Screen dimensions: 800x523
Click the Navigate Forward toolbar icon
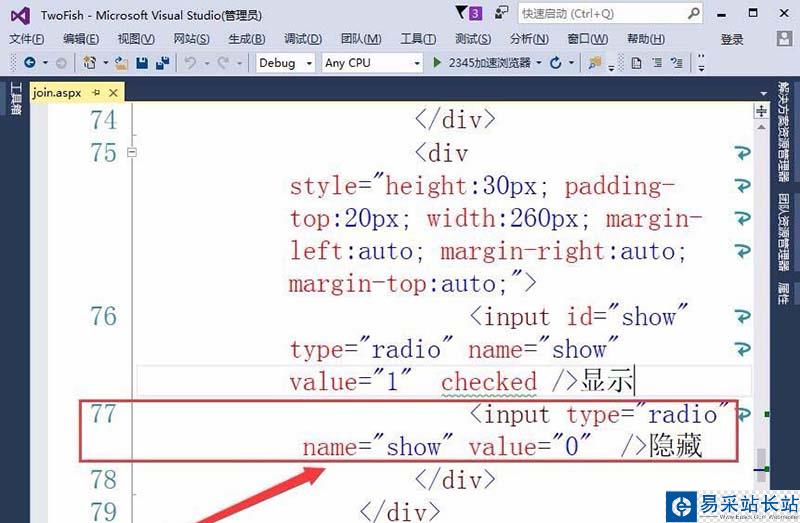(x=61, y=63)
